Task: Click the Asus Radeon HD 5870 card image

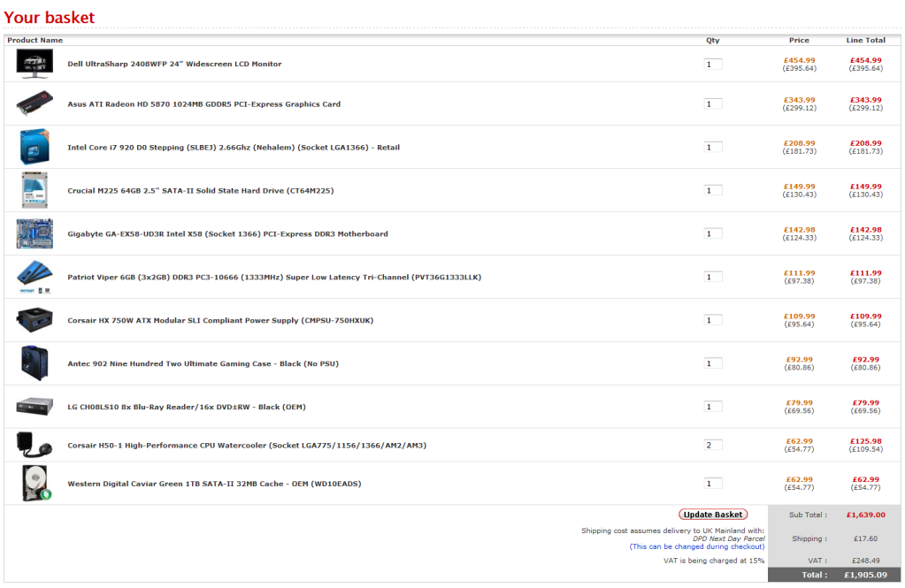Action: point(35,103)
